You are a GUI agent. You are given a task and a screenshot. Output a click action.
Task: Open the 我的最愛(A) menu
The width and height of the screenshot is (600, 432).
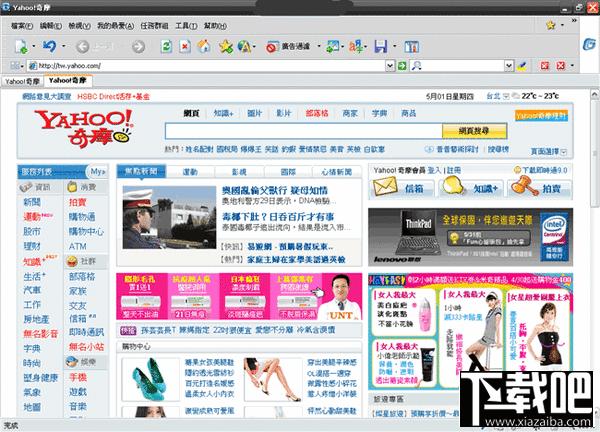[x=115, y=26]
